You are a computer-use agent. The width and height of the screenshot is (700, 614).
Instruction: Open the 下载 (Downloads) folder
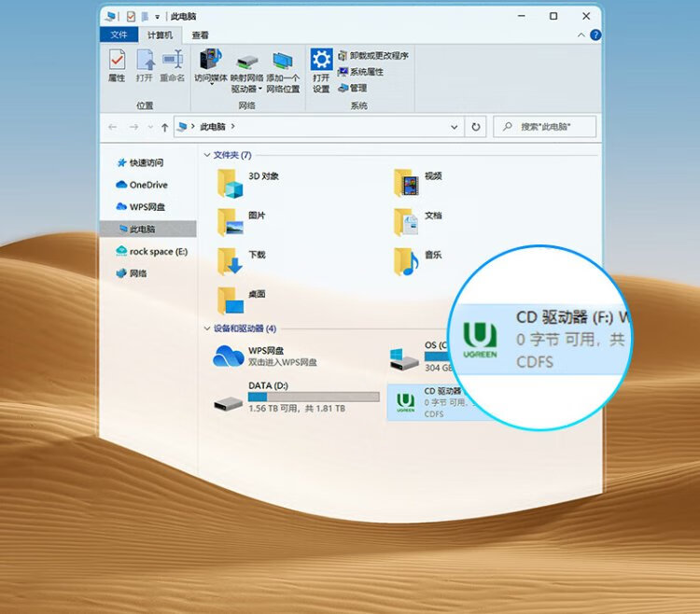point(231,261)
